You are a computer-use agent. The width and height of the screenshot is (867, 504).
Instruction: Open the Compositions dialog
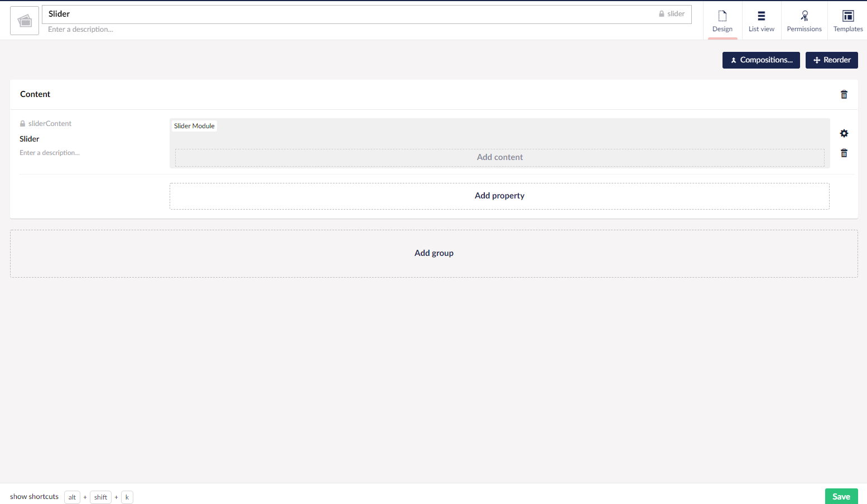click(x=760, y=60)
